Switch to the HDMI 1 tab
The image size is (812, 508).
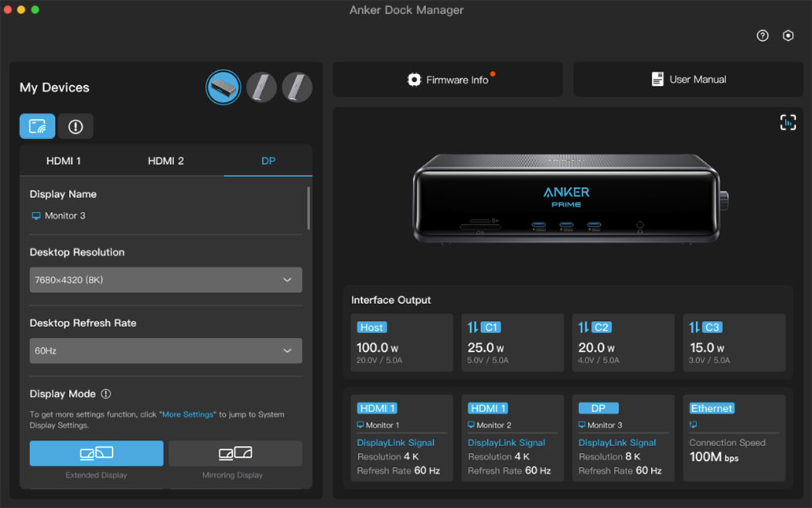click(x=63, y=160)
